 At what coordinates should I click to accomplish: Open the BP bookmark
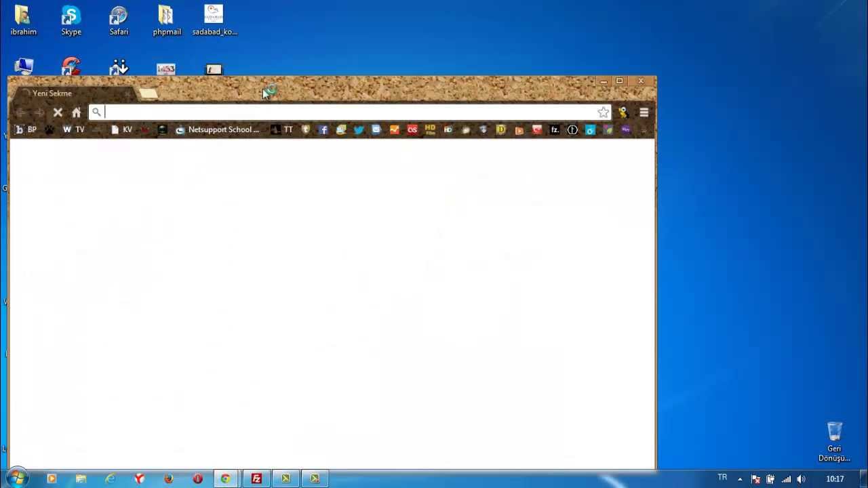[x=26, y=129]
